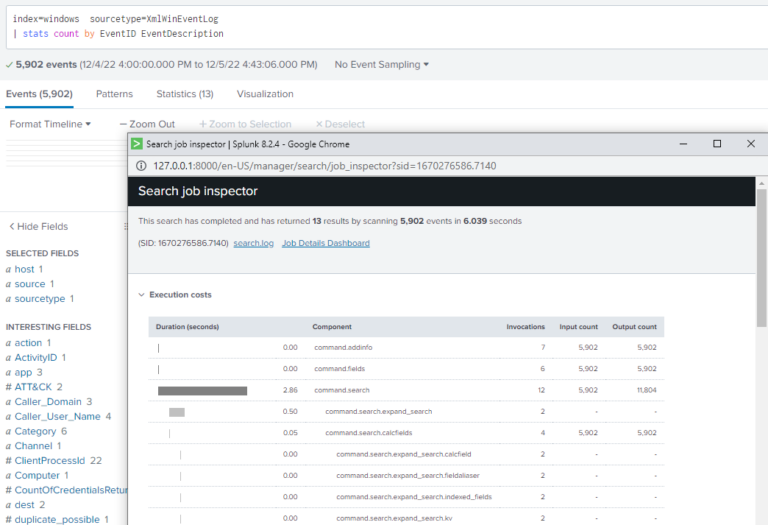Click the Output count column header
This screenshot has height=525, width=768.
tap(634, 327)
